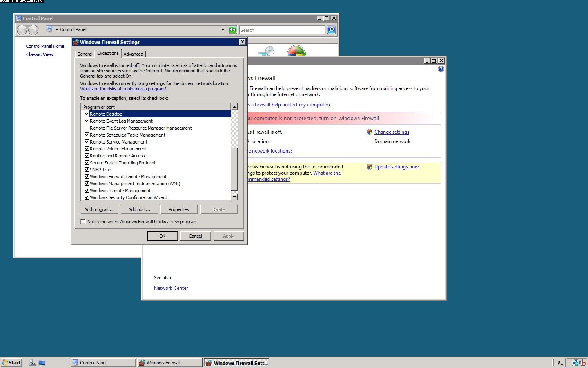This screenshot has width=588, height=368.
Task: Click the exceptions list scroll down arrow
Action: point(234,197)
